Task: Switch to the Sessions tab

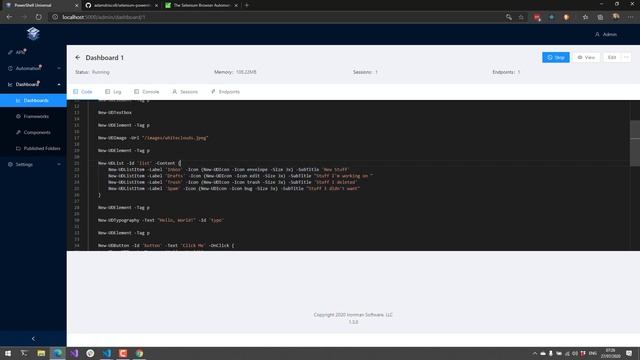Action: click(x=185, y=92)
